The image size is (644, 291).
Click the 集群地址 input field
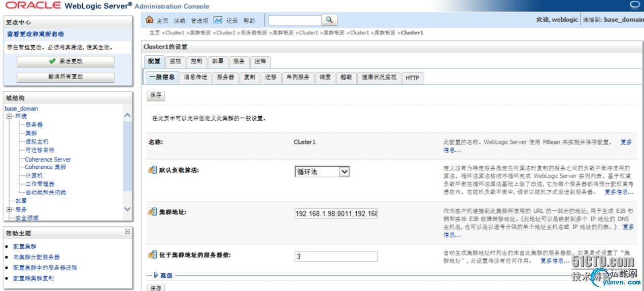pos(336,213)
